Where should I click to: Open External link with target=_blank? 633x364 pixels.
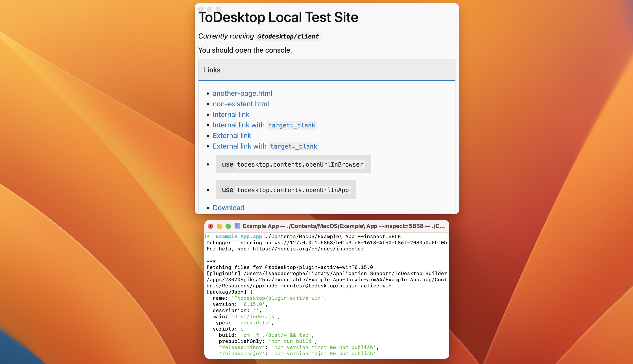pyautogui.click(x=265, y=146)
